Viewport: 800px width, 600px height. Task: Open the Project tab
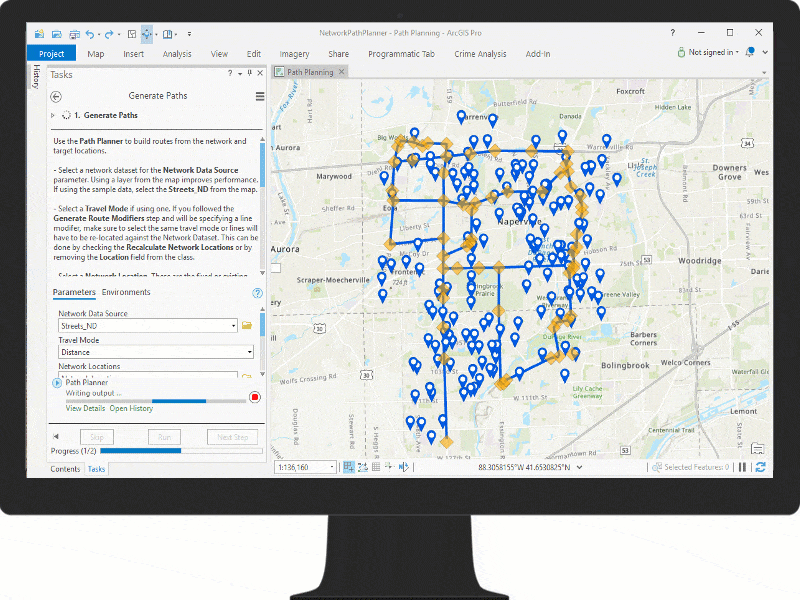(x=51, y=54)
